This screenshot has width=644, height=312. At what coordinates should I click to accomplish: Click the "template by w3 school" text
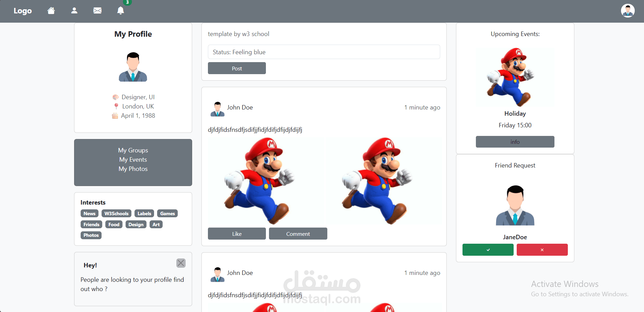click(x=238, y=34)
